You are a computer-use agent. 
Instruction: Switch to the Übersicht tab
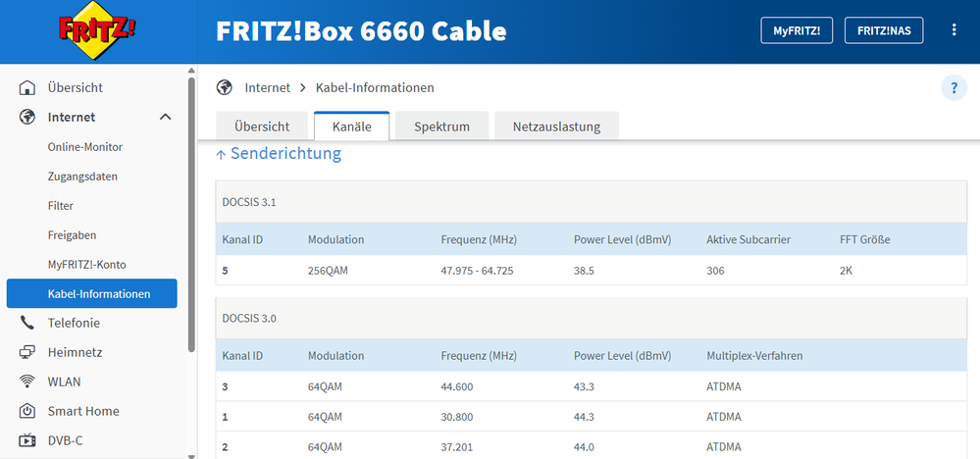[262, 127]
